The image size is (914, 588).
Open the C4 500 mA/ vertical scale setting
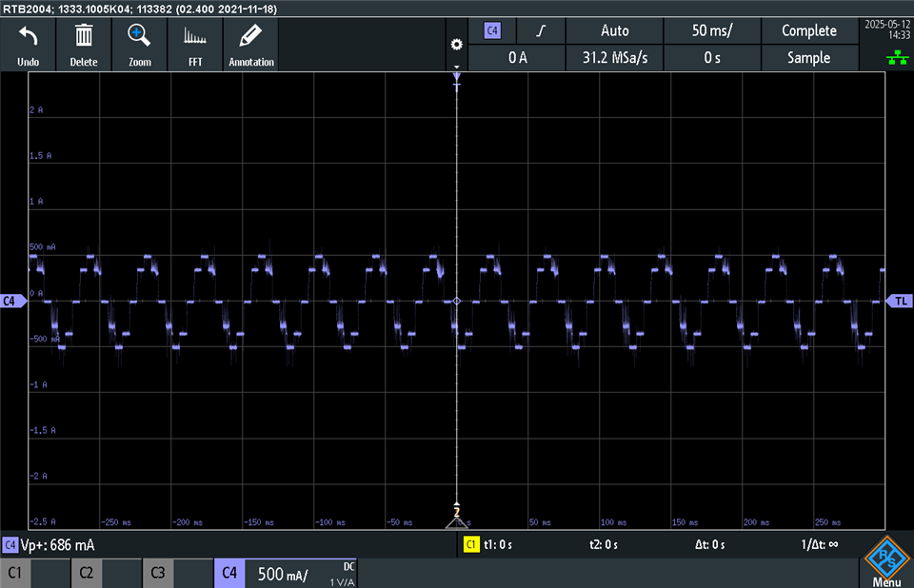[x=283, y=574]
